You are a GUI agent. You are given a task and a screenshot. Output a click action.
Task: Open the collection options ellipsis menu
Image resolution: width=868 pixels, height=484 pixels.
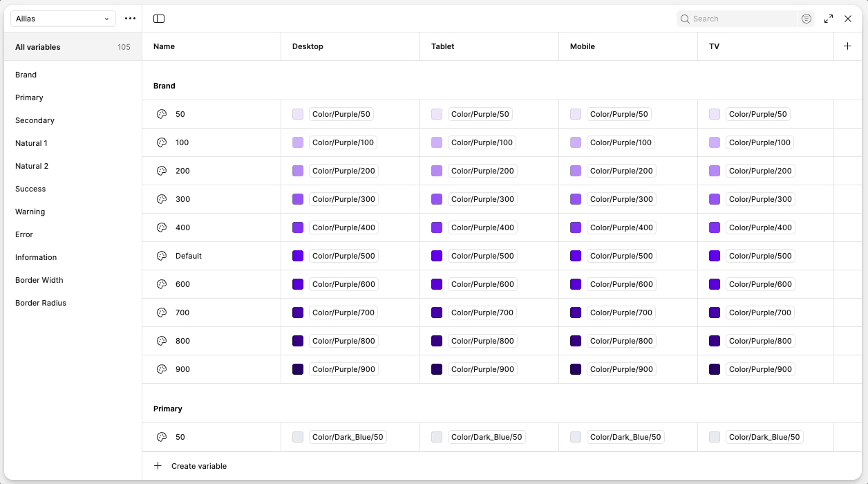pos(130,19)
